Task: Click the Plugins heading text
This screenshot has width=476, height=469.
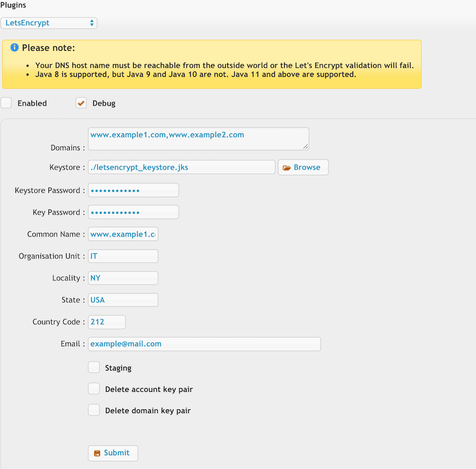Action: [x=13, y=5]
